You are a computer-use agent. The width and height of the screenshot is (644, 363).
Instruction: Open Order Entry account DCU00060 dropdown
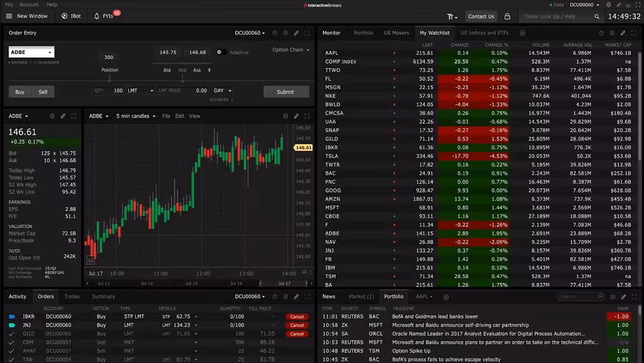click(250, 33)
